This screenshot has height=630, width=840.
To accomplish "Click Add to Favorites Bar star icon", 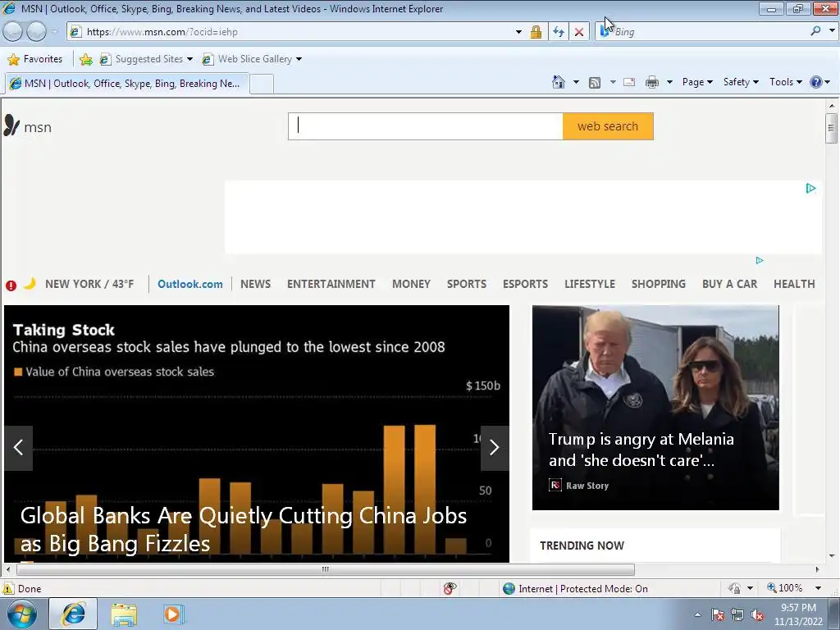I will pos(85,59).
